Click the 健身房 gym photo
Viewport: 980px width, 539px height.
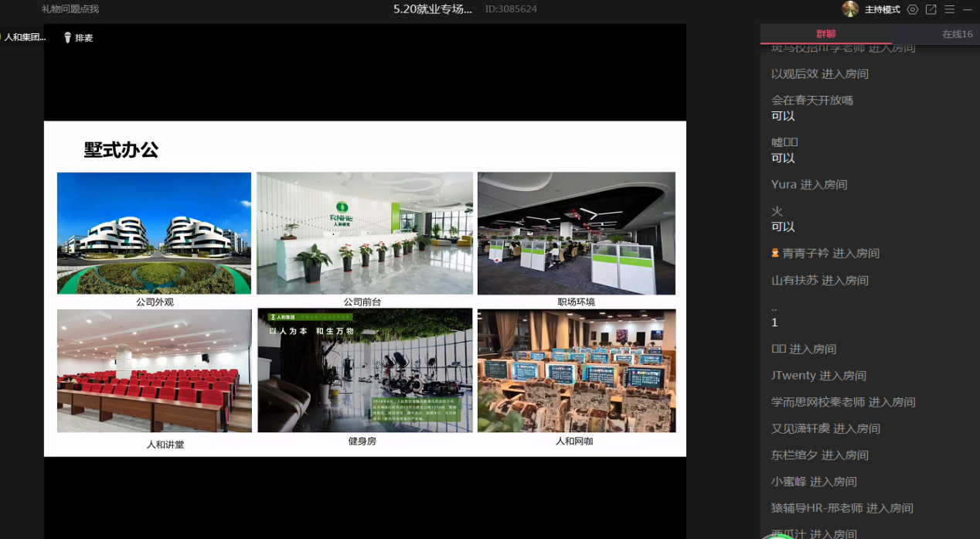pyautogui.click(x=365, y=370)
